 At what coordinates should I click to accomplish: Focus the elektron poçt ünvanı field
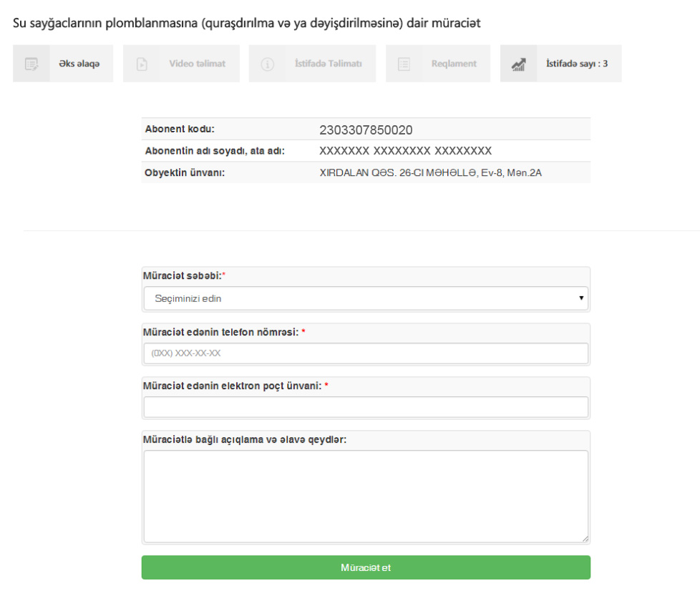366,406
